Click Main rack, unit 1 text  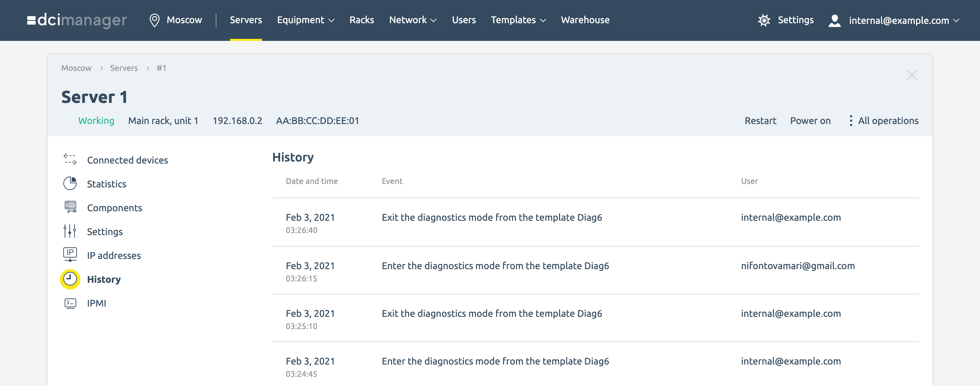point(163,121)
